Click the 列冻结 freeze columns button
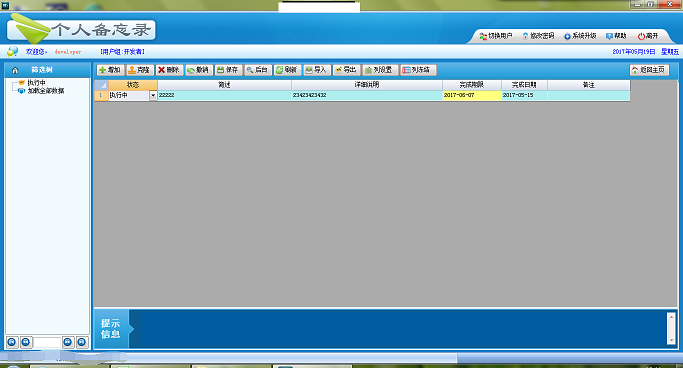Viewport: 683px width, 368px height. [x=418, y=70]
